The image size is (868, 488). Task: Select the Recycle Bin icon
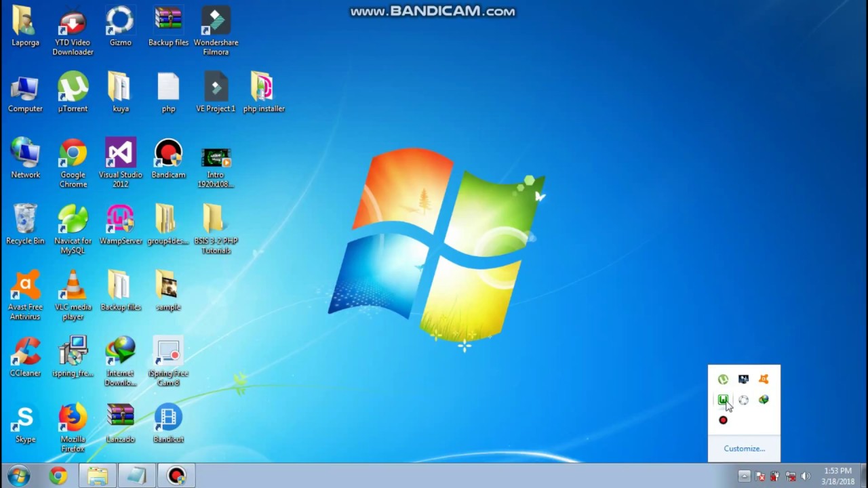point(25,226)
